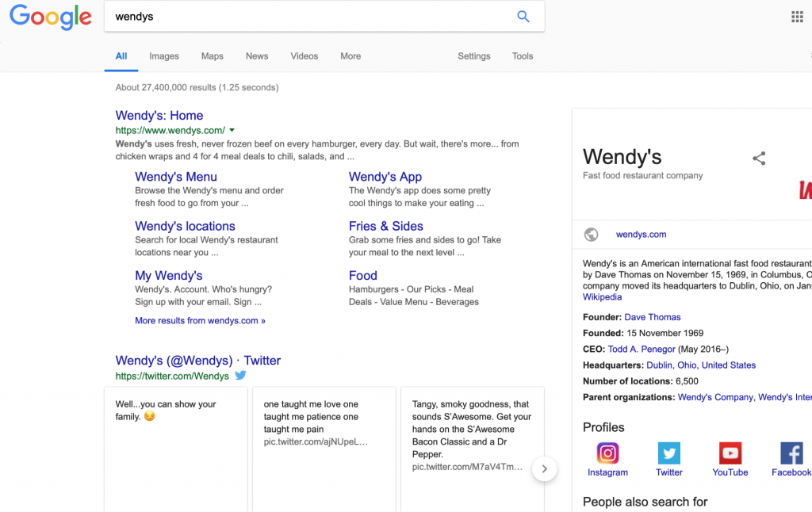Switch to the Images tab

164,56
